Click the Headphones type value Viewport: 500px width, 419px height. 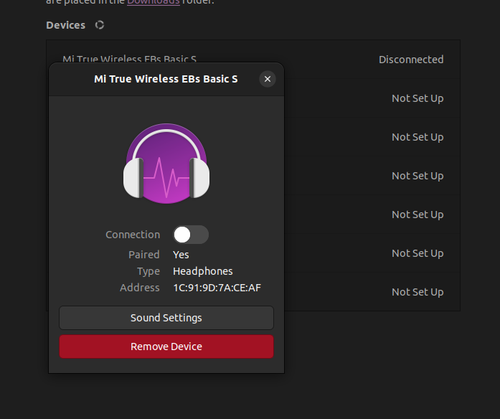[x=203, y=271]
